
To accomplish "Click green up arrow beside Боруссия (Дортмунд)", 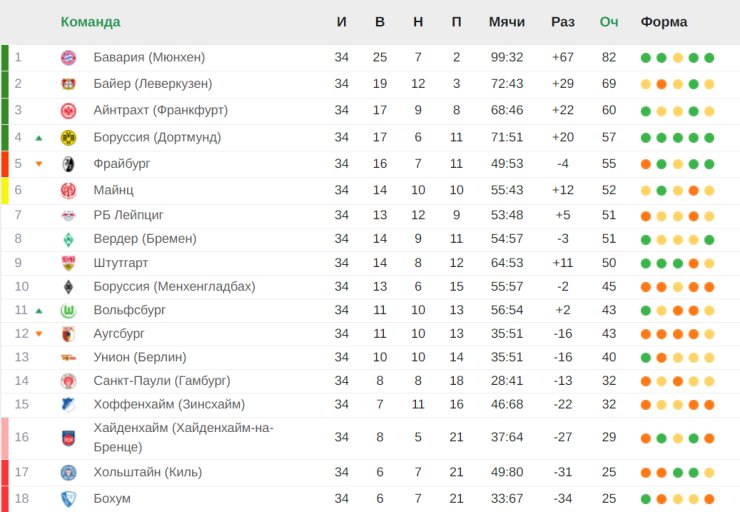I will point(39,138).
